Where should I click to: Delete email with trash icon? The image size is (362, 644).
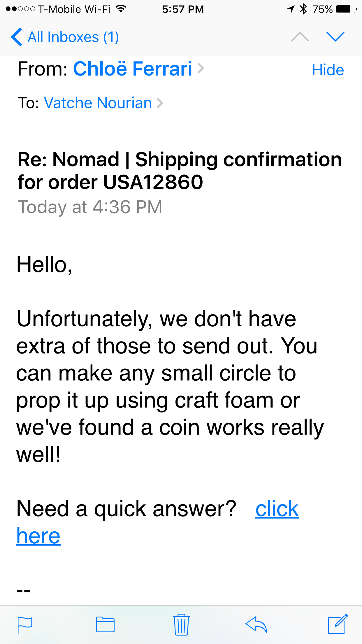point(181,624)
